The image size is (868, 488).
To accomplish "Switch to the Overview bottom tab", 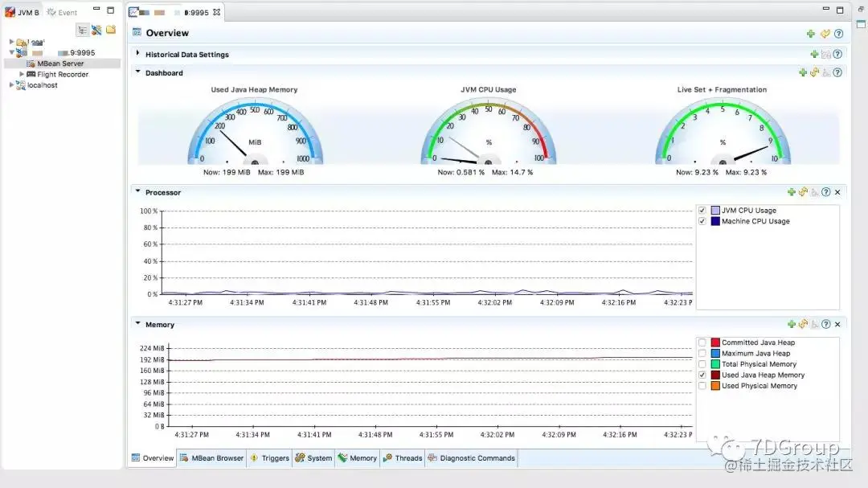I will (153, 458).
